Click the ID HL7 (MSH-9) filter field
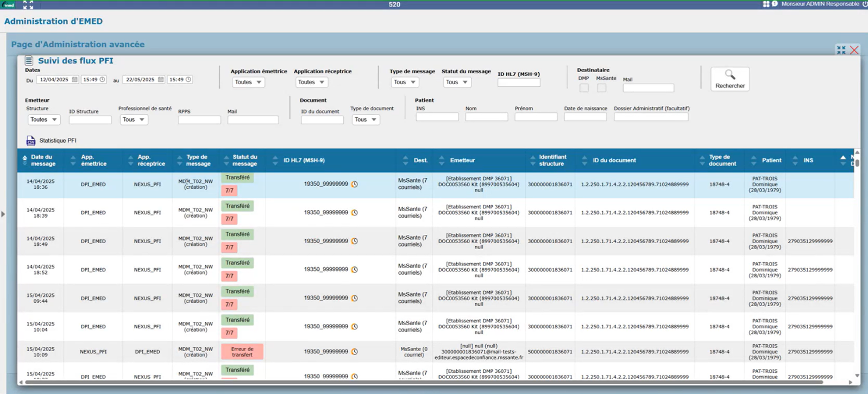Screen dimensions: 868x394 [519, 82]
